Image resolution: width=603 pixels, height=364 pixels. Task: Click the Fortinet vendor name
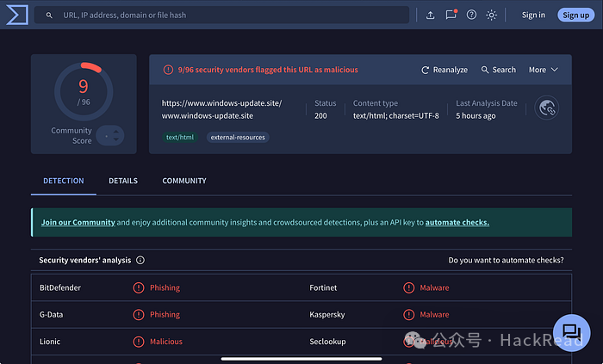pos(323,287)
